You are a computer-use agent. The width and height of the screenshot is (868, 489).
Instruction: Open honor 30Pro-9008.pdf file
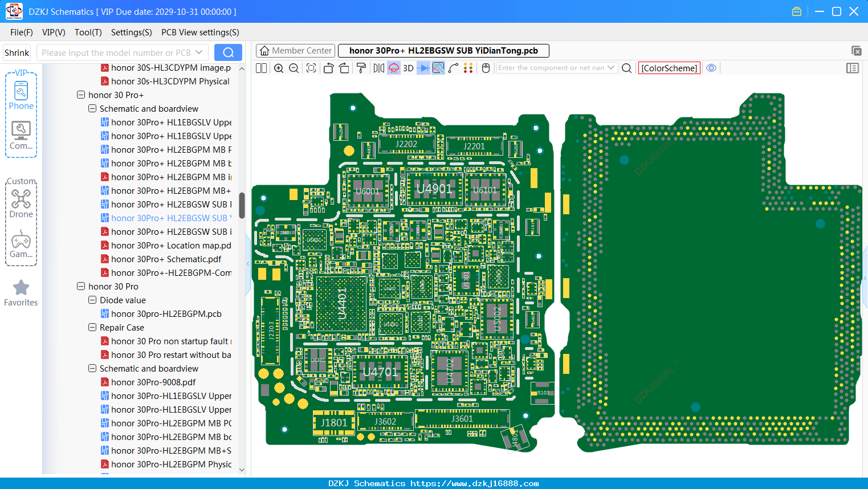point(148,382)
